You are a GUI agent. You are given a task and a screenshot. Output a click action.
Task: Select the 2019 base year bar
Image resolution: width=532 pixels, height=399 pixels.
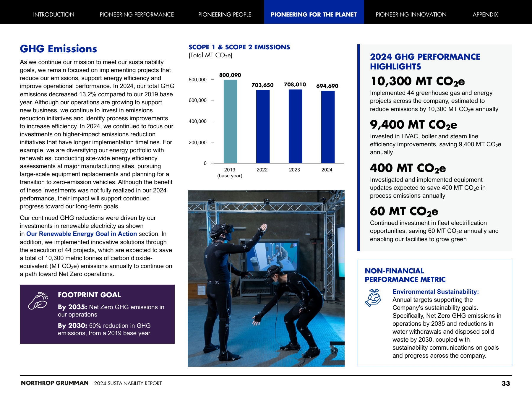(x=230, y=121)
